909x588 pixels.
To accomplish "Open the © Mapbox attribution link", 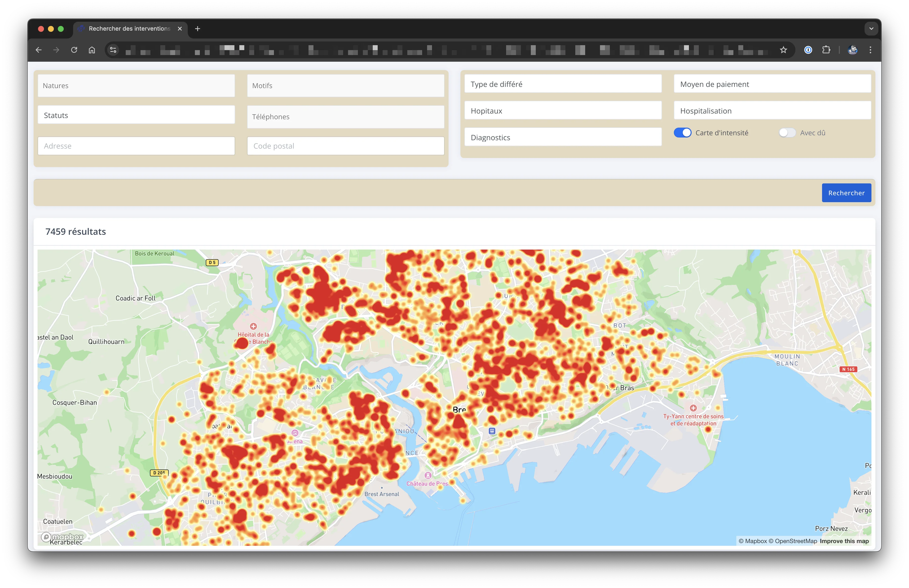I will click(x=752, y=541).
